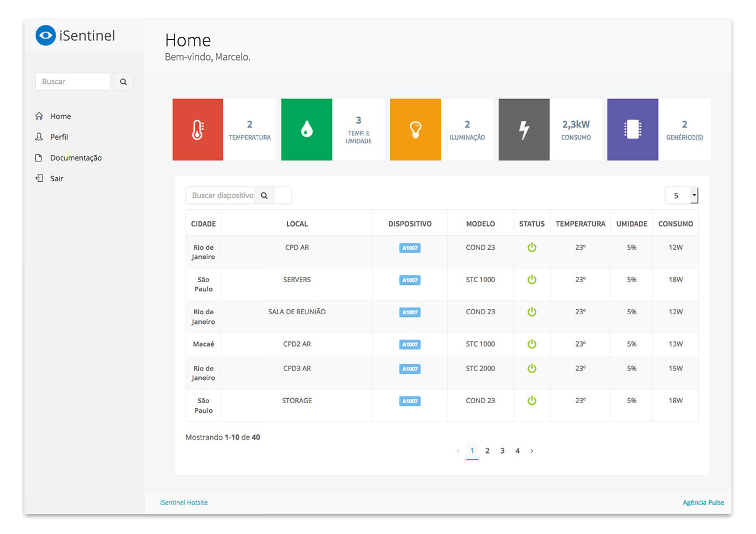Toggle power status for STORAGE device

(x=532, y=401)
